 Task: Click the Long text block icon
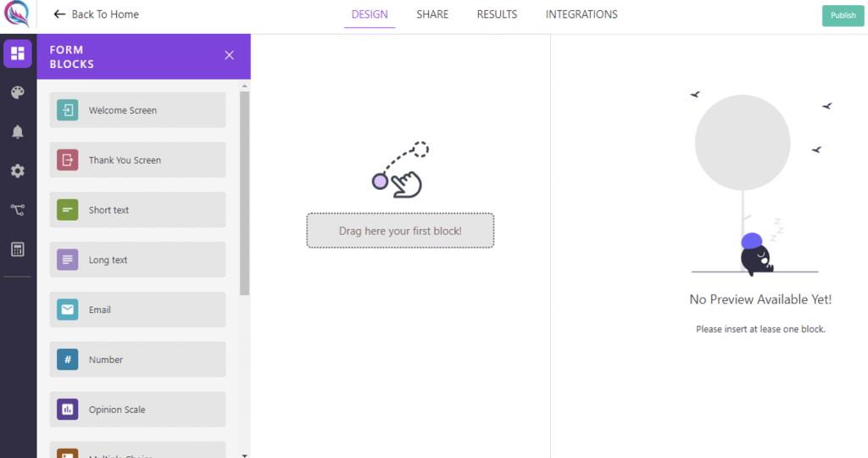point(68,260)
